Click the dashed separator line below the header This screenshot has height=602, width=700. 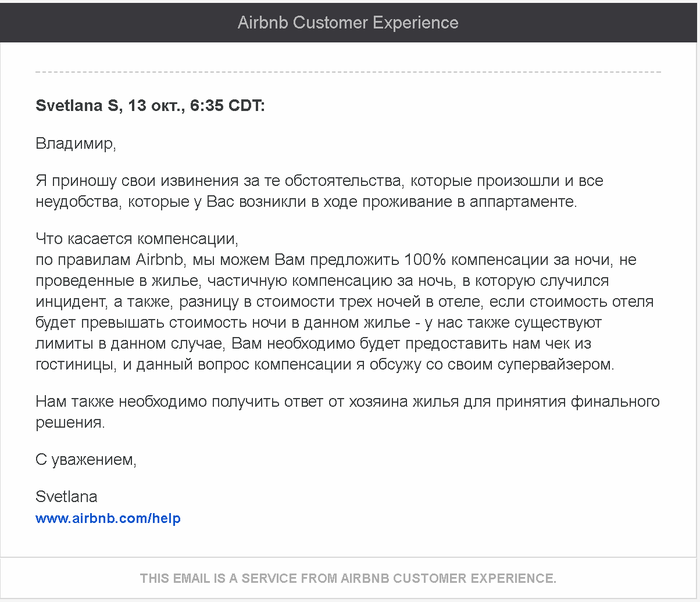(x=348, y=72)
